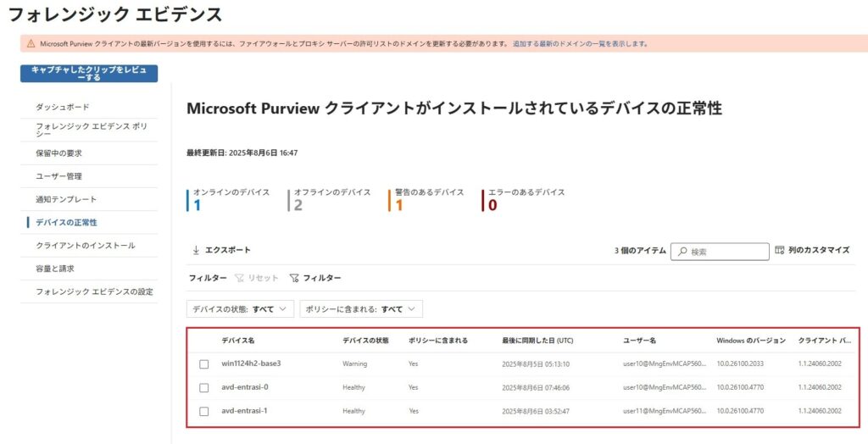Viewport: 868px width, 444px height.
Task: Open the ポリシーに含まれる filter dropdown
Action: point(361,309)
